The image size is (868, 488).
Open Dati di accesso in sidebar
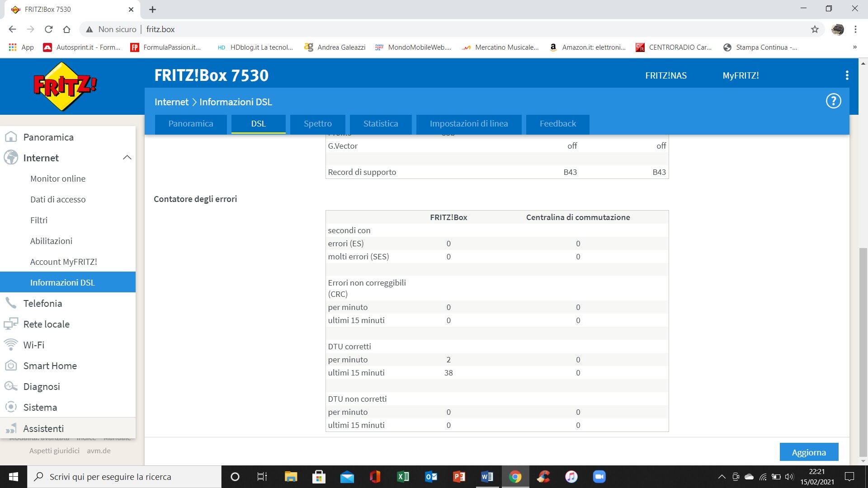coord(68,199)
